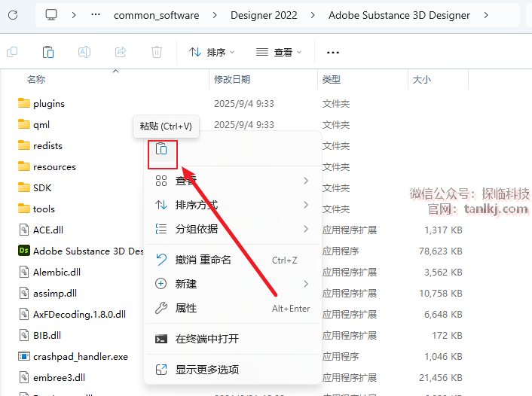Go to Designer 2022 in breadcrumb
This screenshot has height=396, width=532.
tap(264, 15)
